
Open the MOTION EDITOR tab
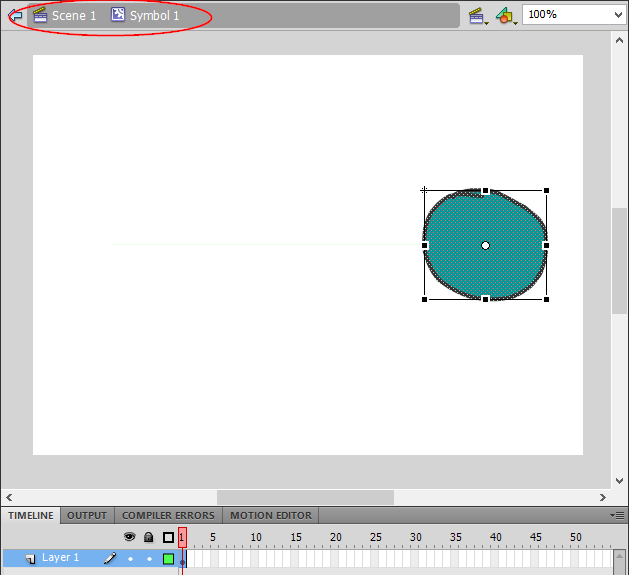pos(271,515)
